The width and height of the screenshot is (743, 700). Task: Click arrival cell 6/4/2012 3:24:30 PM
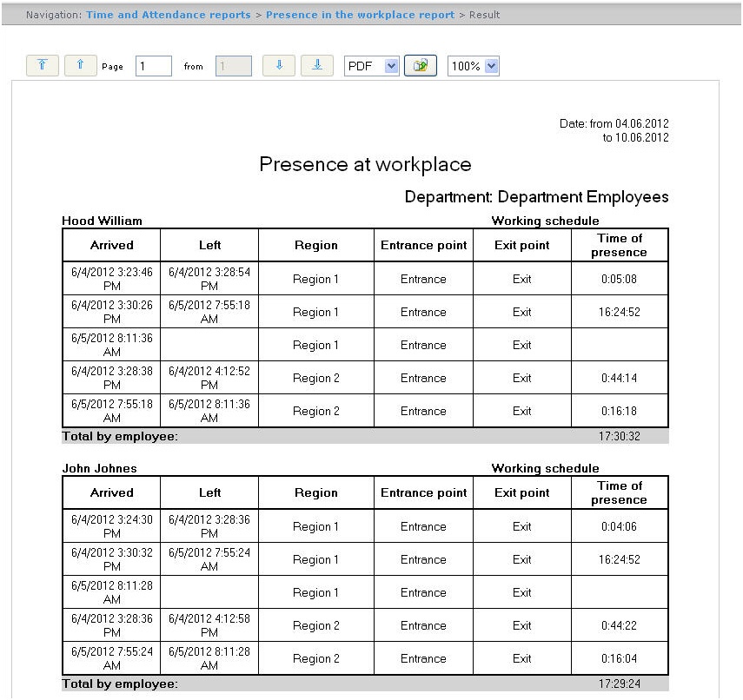[112, 526]
